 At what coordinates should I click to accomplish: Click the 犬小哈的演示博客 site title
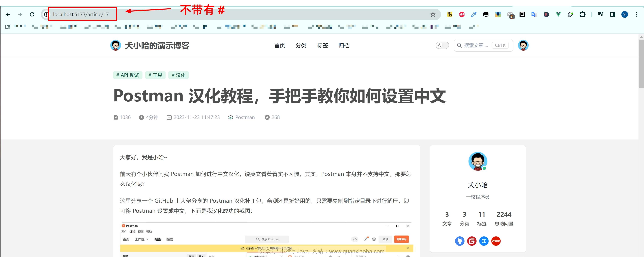pos(157,45)
